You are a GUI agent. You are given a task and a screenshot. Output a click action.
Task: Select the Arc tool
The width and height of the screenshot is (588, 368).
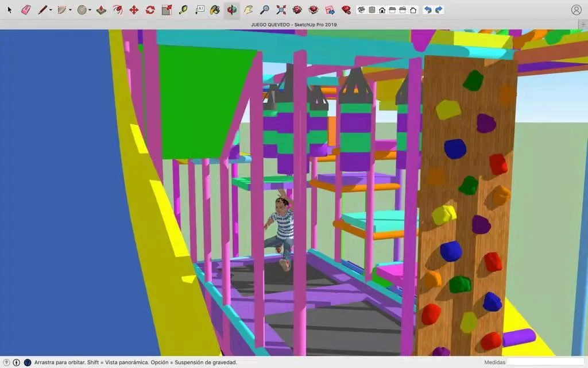[62, 10]
